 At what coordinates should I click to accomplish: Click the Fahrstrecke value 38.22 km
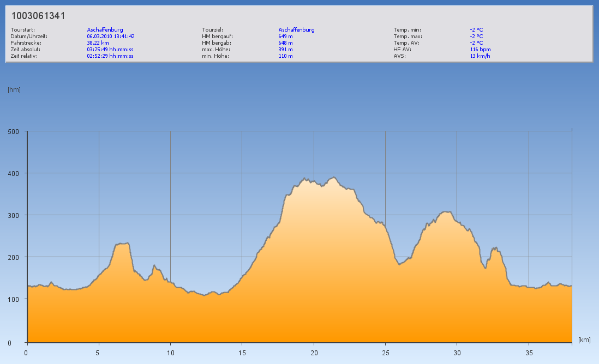pyautogui.click(x=98, y=43)
